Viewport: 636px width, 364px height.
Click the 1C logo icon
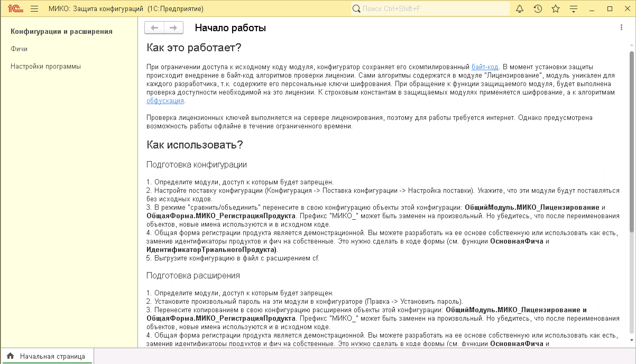(x=16, y=9)
